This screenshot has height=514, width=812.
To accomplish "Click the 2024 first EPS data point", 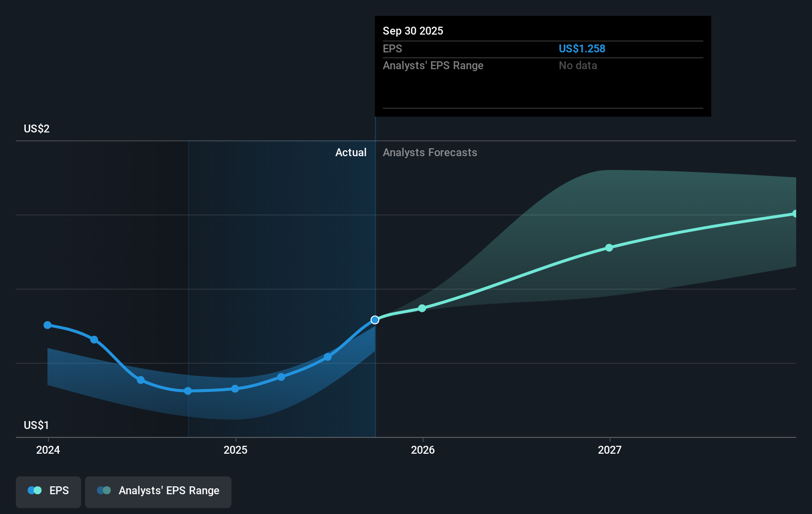I will tap(47, 325).
